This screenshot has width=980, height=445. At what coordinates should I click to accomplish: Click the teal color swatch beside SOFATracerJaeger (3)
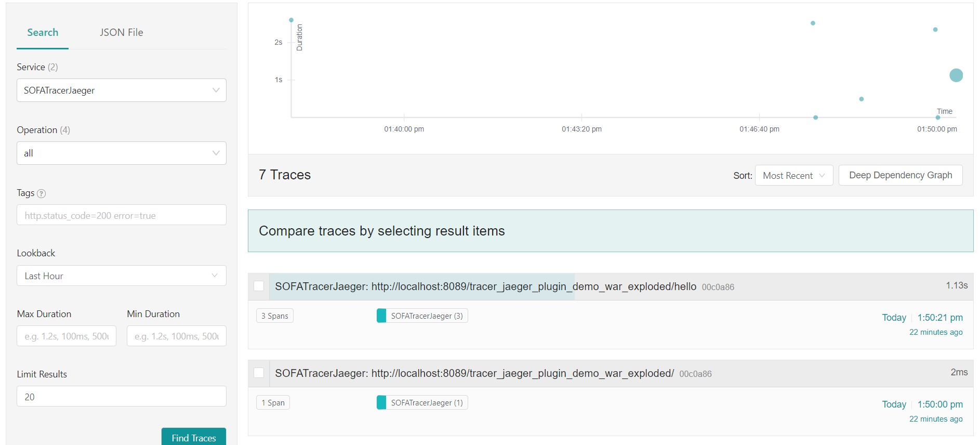[x=381, y=316]
